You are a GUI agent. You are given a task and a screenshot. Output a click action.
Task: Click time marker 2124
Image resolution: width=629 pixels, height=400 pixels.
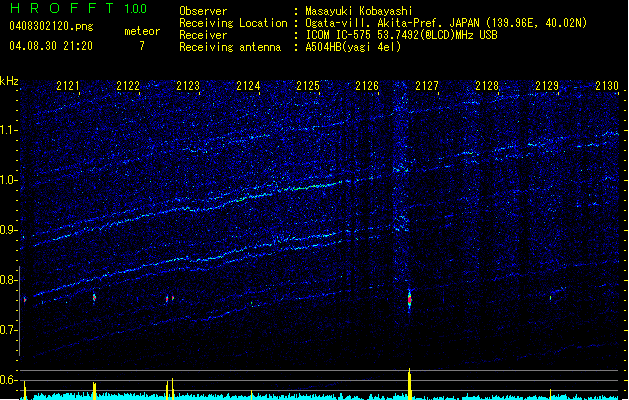click(x=248, y=85)
